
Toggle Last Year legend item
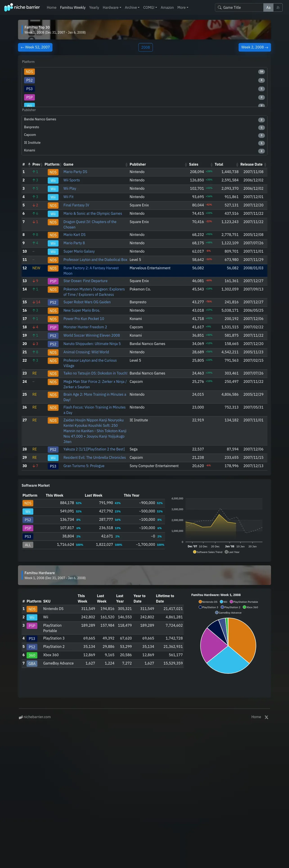[232, 552]
